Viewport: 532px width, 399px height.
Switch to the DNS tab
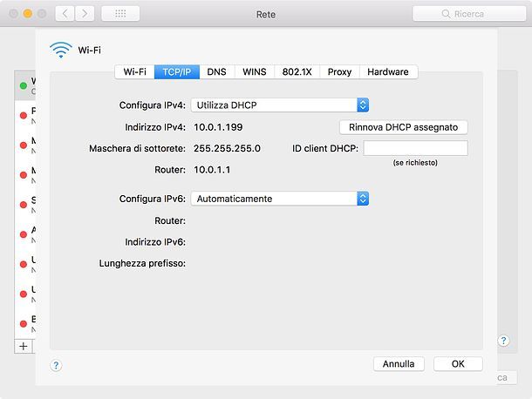point(217,71)
